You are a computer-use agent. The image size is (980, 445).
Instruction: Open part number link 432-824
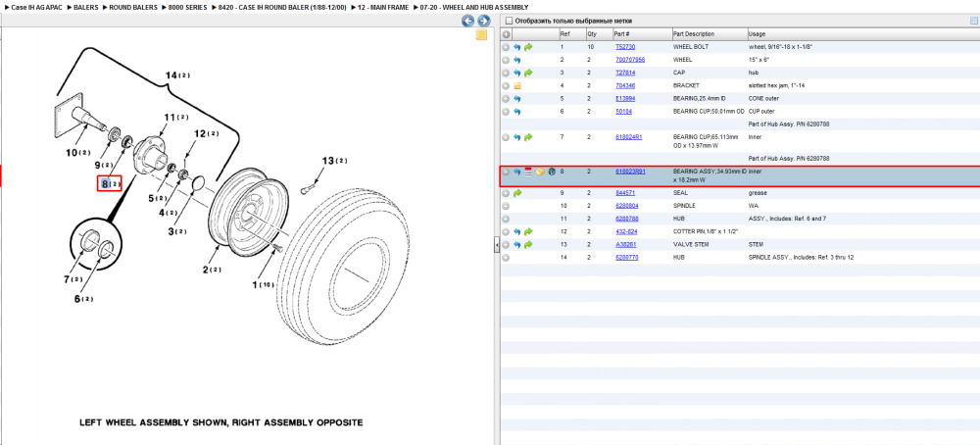pyautogui.click(x=625, y=231)
